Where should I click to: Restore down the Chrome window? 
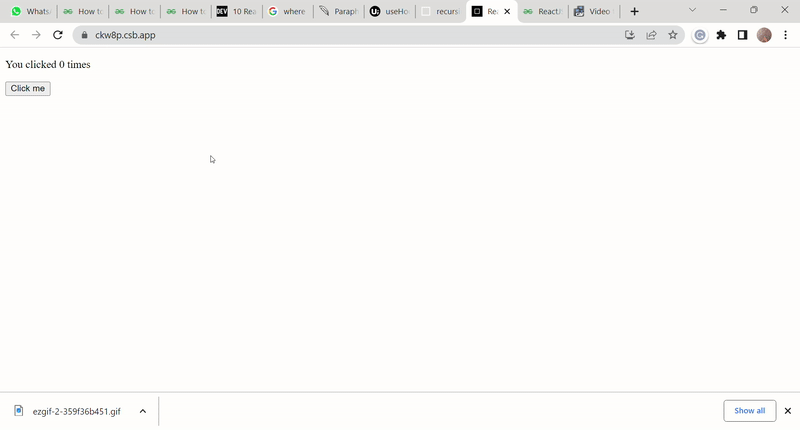point(754,10)
